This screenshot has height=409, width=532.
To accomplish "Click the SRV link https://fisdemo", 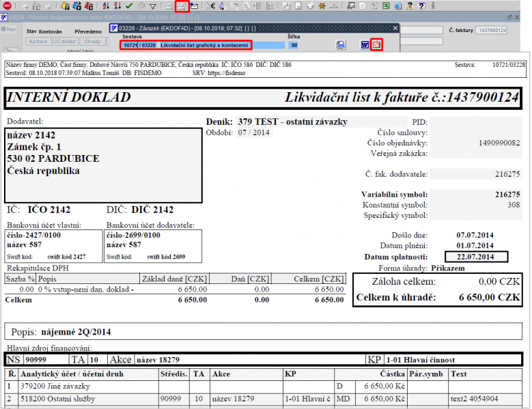I will coord(226,73).
